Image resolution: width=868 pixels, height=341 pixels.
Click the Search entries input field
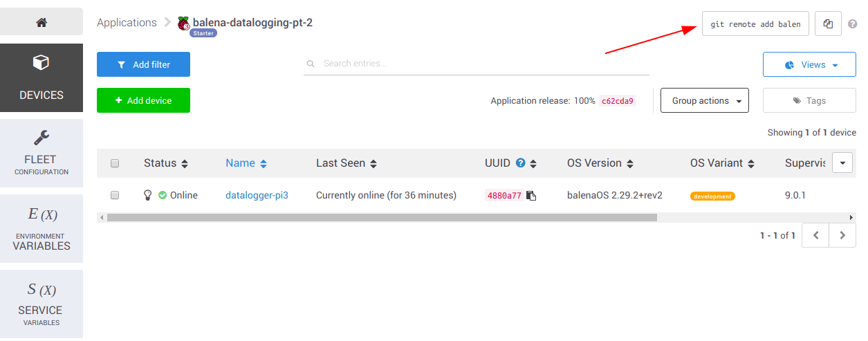476,64
